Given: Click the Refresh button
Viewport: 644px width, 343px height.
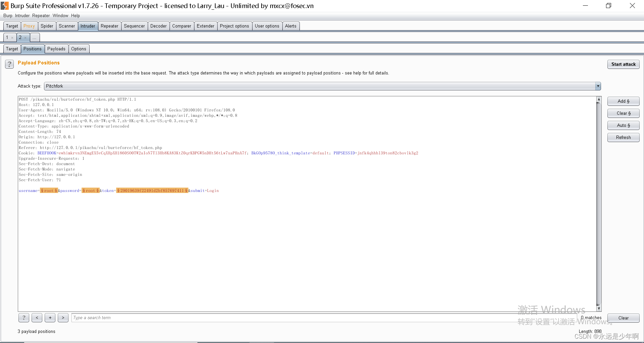Looking at the screenshot, I should [x=623, y=137].
